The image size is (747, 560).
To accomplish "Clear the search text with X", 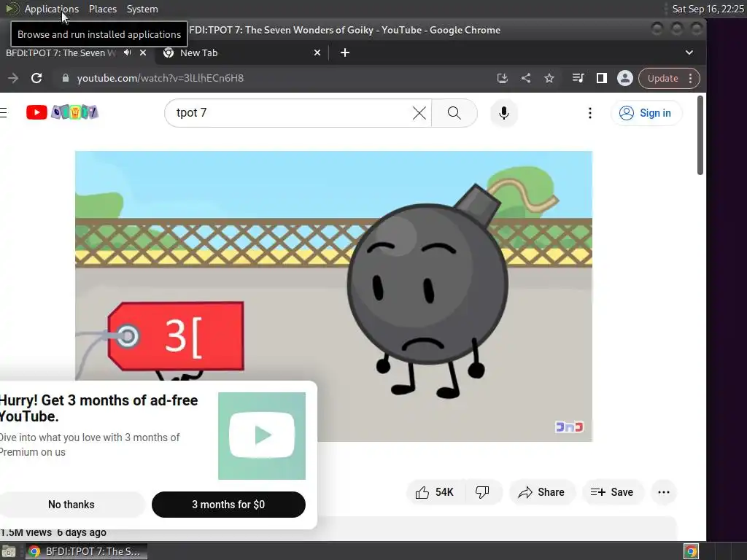I will tap(419, 113).
